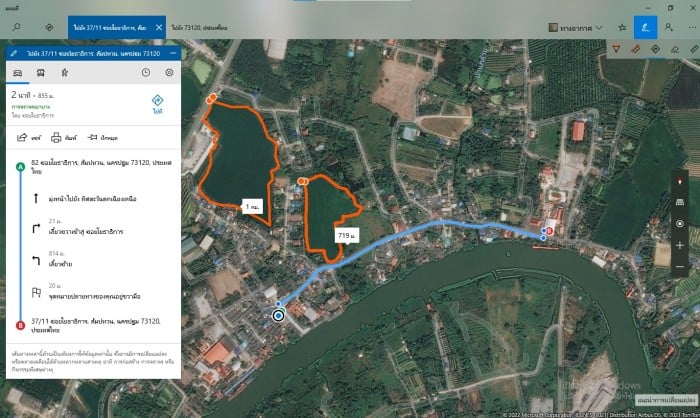Toggle the Windows Ink toolbar button
The height and width of the screenshot is (418, 700).
click(645, 28)
